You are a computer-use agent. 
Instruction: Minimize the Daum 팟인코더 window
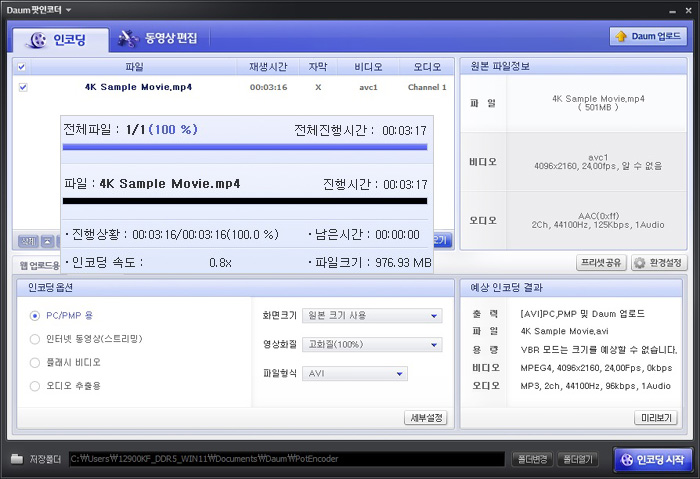click(x=673, y=11)
